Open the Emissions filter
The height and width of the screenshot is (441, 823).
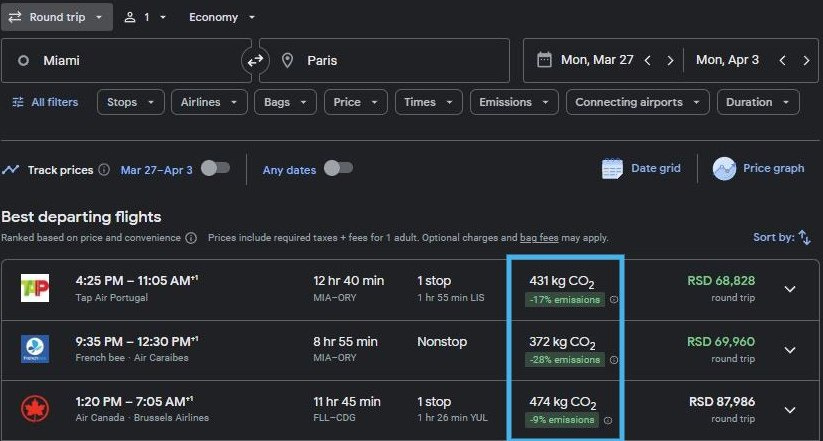click(x=514, y=102)
